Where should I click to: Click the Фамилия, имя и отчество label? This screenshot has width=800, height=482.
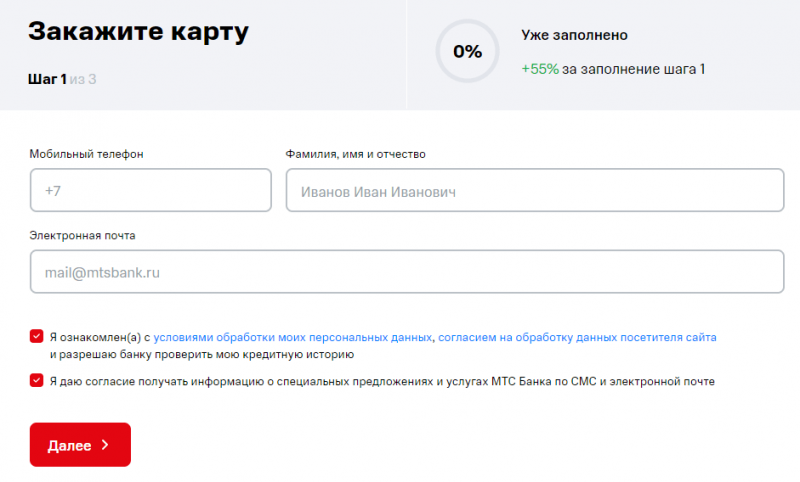[356, 154]
